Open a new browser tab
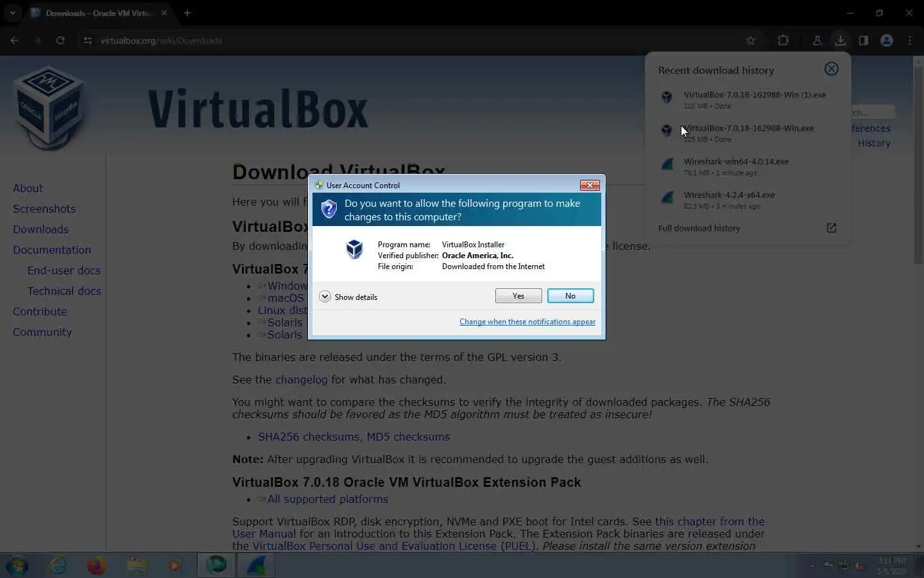Viewport: 924px width, 578px height. (x=187, y=13)
